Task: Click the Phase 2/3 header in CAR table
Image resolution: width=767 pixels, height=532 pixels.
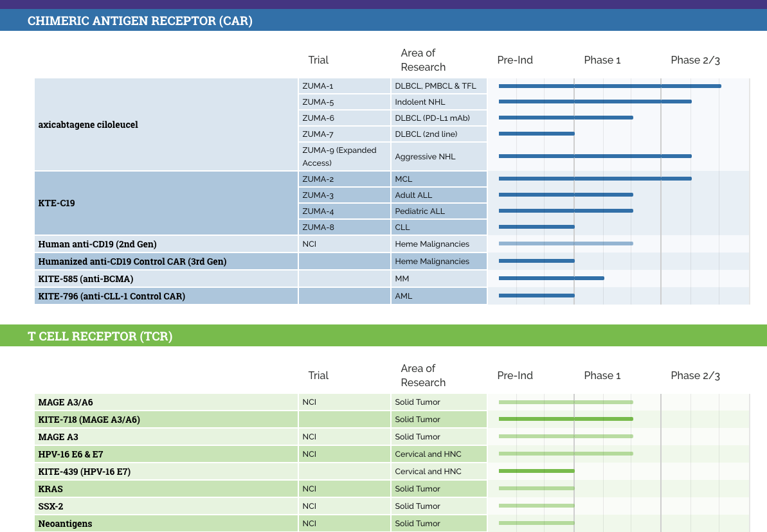Action: (695, 60)
